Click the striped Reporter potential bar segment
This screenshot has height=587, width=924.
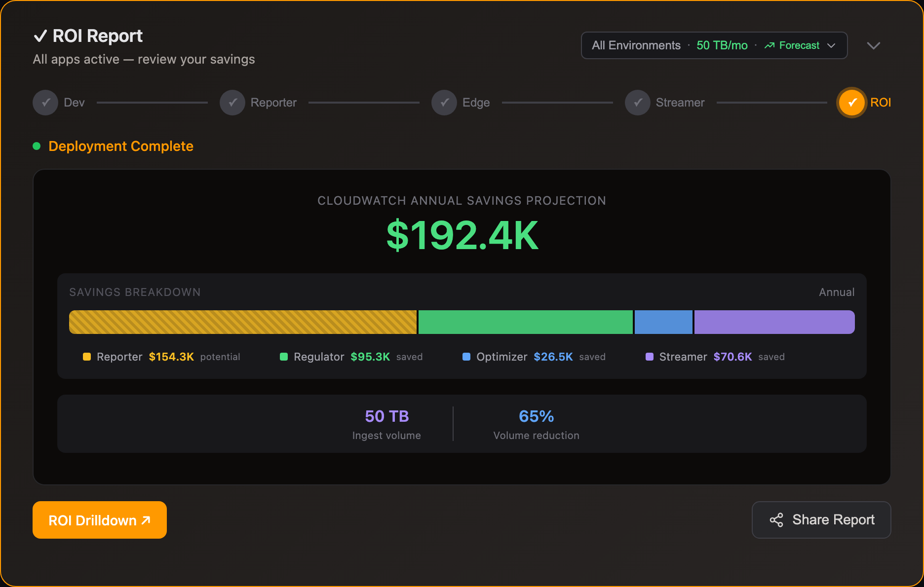[242, 322]
